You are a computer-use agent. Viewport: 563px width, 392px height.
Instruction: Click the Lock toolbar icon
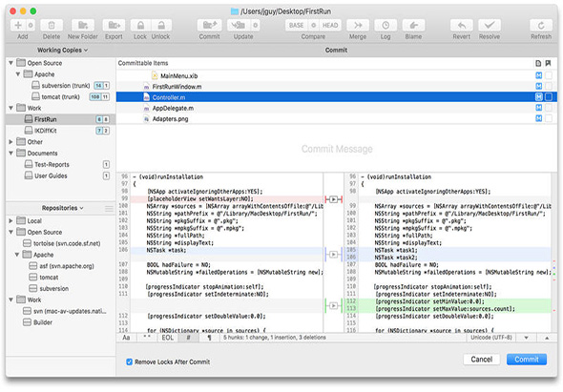(x=140, y=26)
